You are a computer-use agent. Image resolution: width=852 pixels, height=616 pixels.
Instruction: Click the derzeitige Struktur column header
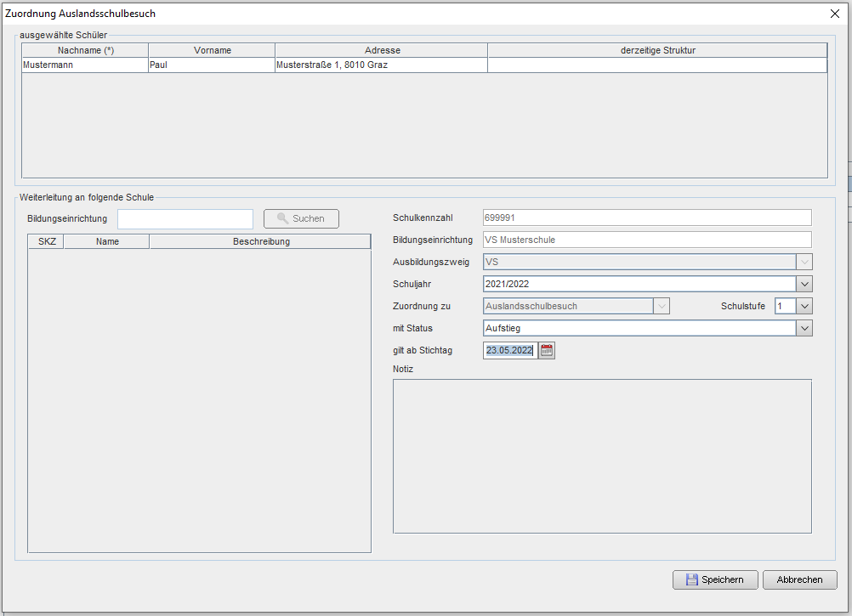(x=657, y=51)
